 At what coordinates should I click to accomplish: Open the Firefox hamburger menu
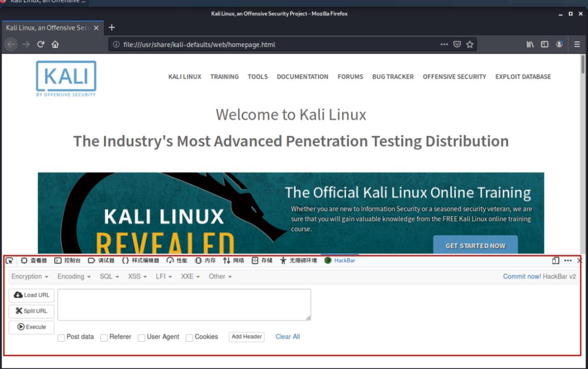577,45
